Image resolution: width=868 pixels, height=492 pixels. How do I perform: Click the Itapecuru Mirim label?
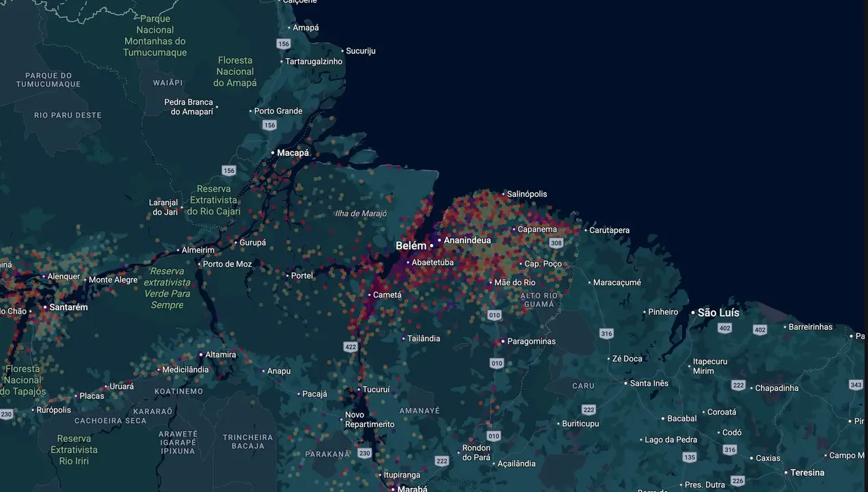(710, 366)
